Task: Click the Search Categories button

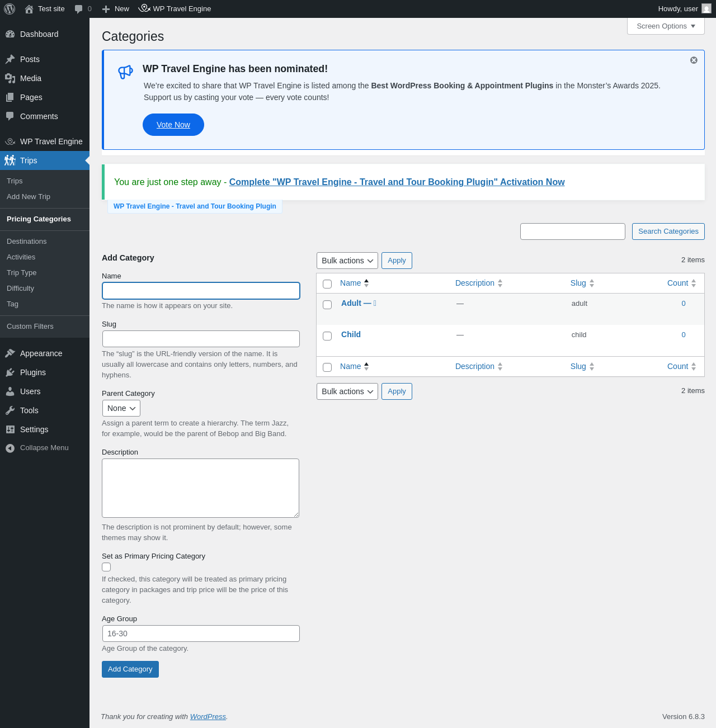Action: pos(668,231)
